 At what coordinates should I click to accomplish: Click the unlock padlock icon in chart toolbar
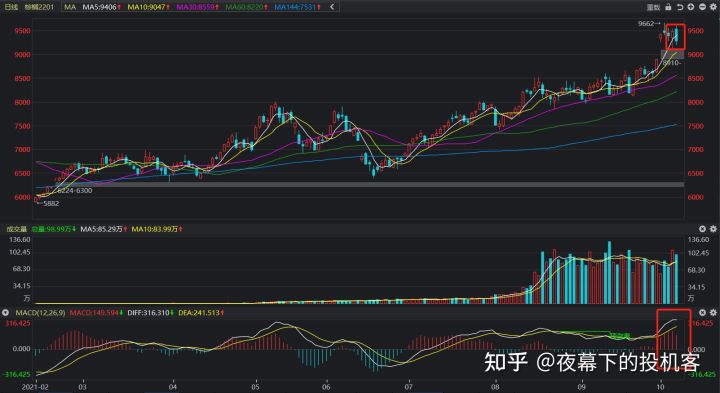[x=668, y=7]
